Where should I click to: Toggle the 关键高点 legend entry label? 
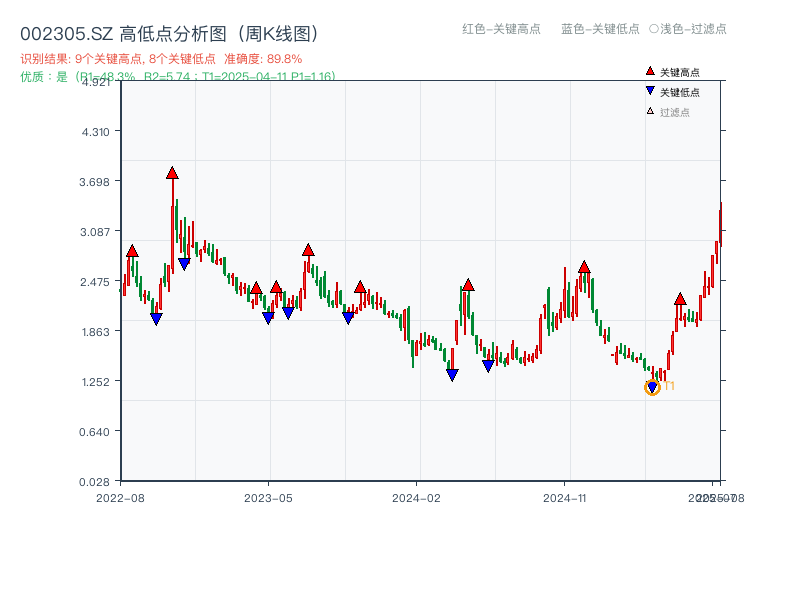(x=680, y=72)
